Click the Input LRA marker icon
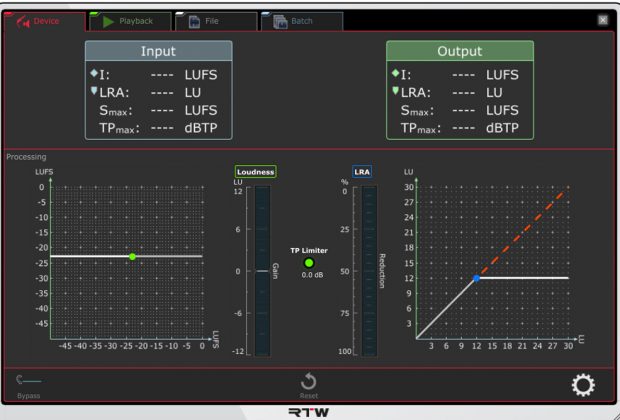Viewport: 620px width, 420px height. click(94, 91)
